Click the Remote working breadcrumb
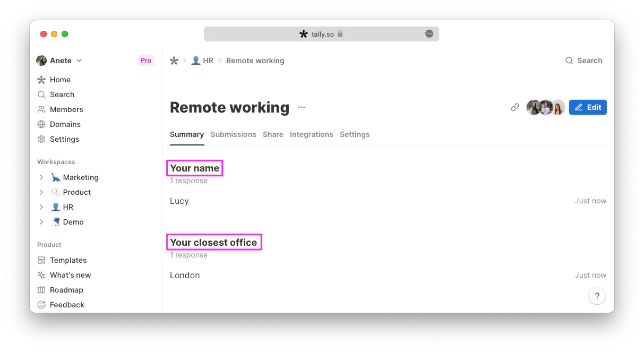 pos(255,61)
